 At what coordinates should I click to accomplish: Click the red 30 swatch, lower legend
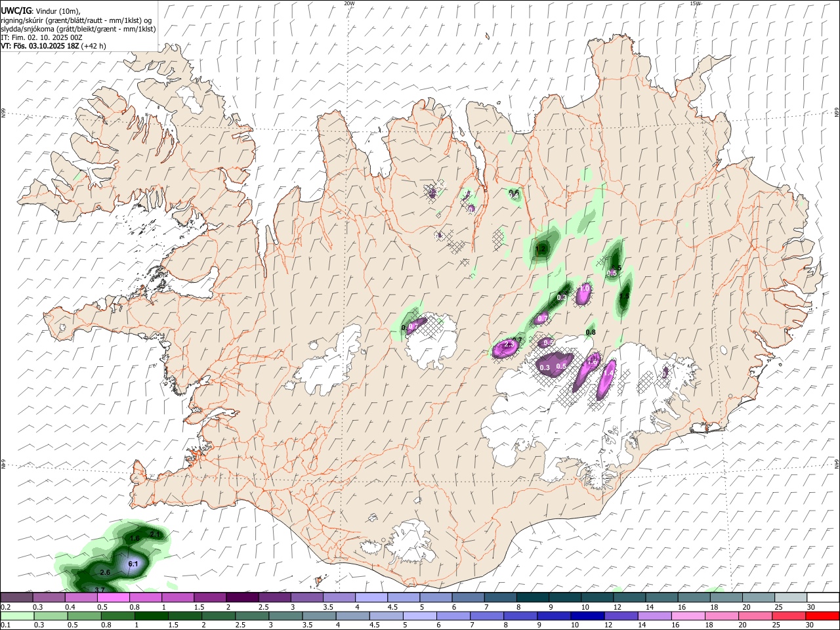pyautogui.click(x=823, y=616)
